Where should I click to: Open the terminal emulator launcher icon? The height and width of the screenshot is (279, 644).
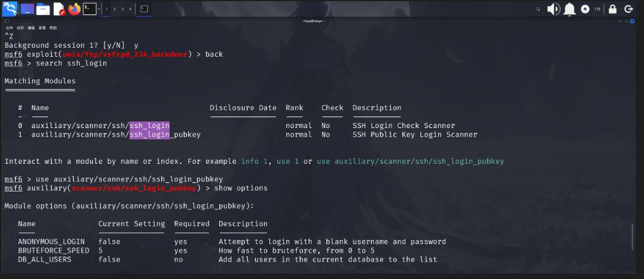pos(89,8)
